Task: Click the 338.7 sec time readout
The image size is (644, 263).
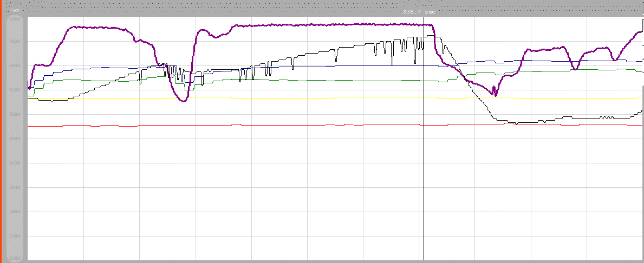Action: pyautogui.click(x=418, y=11)
